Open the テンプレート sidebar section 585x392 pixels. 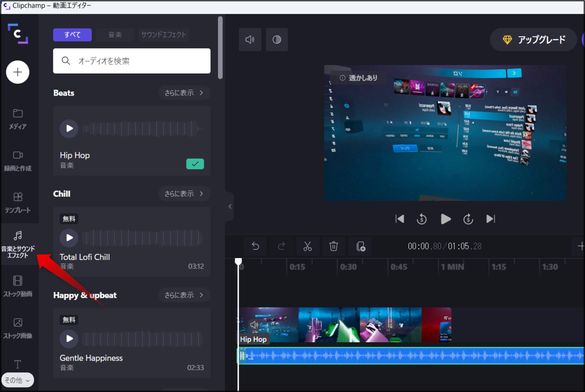18,203
